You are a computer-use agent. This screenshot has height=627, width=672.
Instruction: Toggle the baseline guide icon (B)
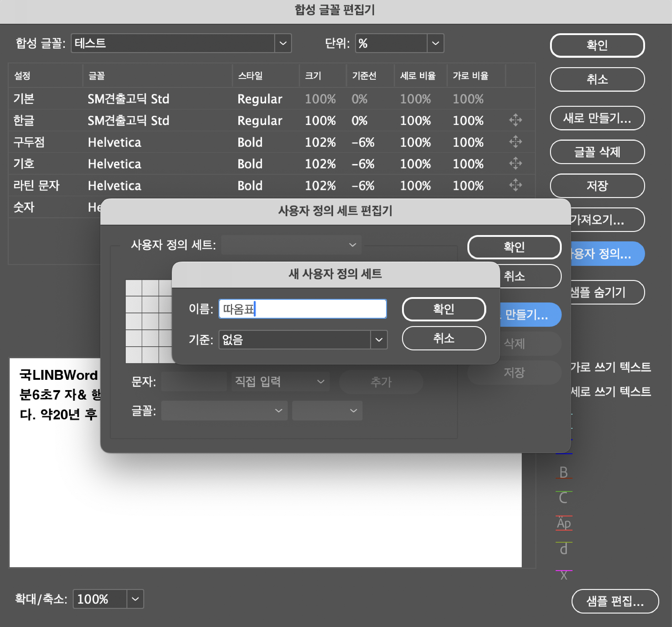(x=564, y=472)
